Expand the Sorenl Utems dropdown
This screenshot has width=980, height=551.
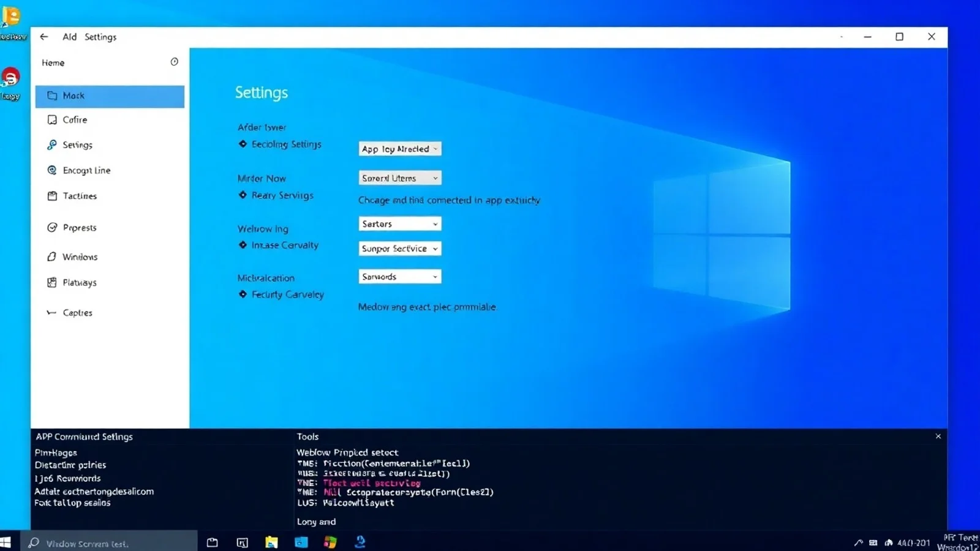coord(400,178)
